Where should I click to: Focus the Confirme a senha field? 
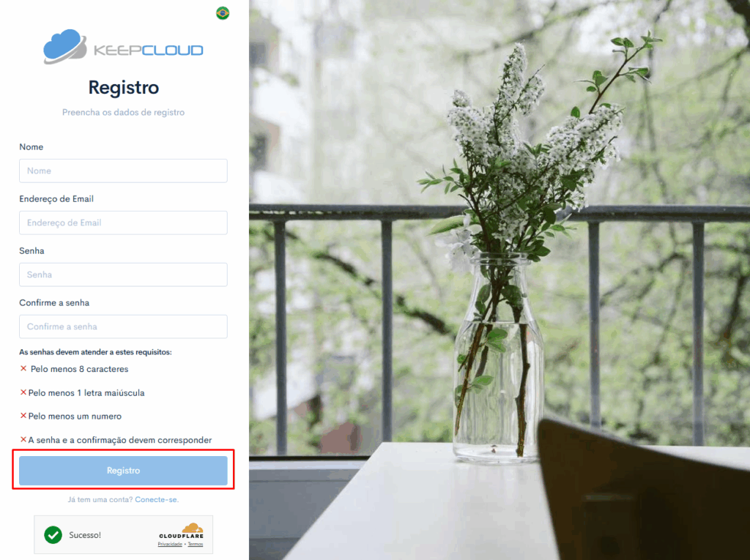123,326
